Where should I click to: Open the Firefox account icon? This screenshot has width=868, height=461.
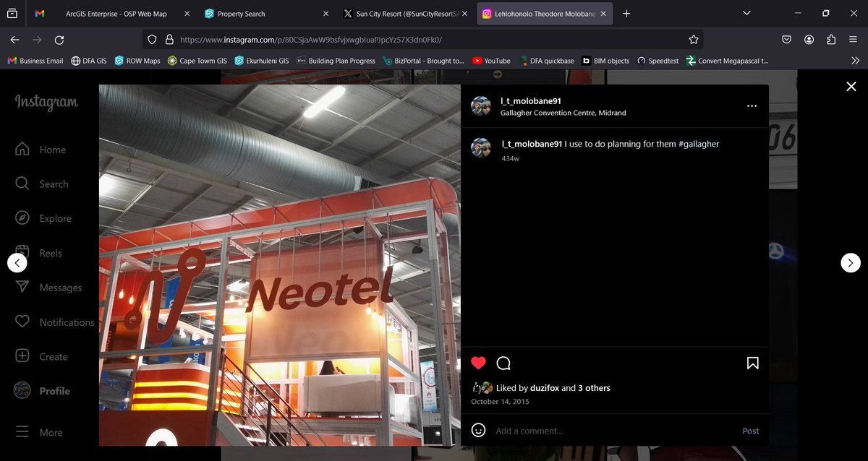(809, 40)
